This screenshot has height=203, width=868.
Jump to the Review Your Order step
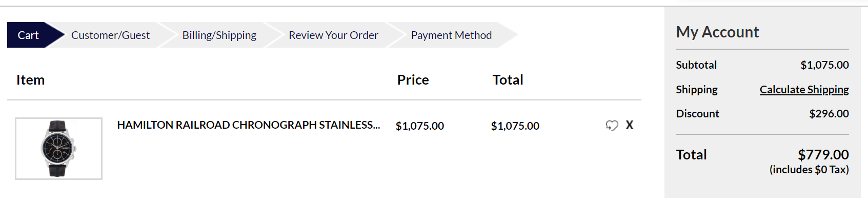click(x=333, y=35)
